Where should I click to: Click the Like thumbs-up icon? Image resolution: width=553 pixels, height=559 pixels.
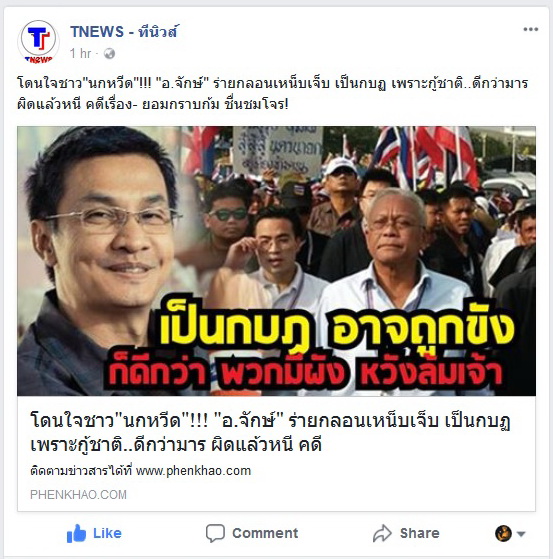[77, 533]
